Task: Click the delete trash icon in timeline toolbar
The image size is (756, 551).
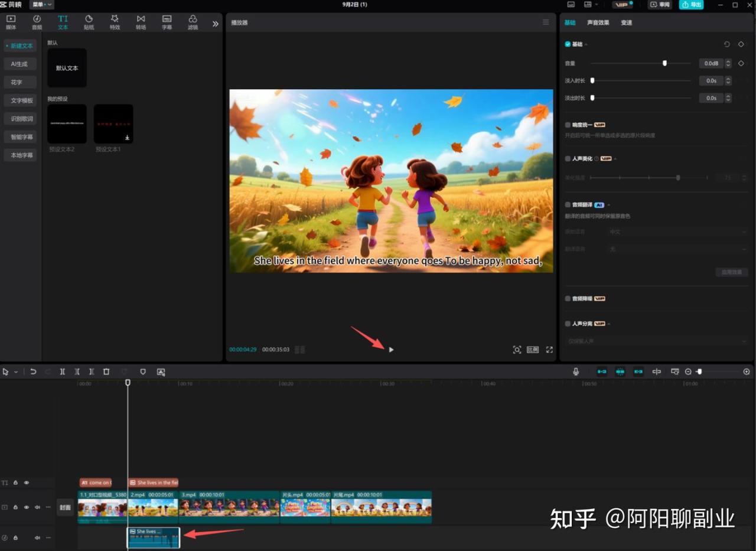Action: tap(106, 371)
